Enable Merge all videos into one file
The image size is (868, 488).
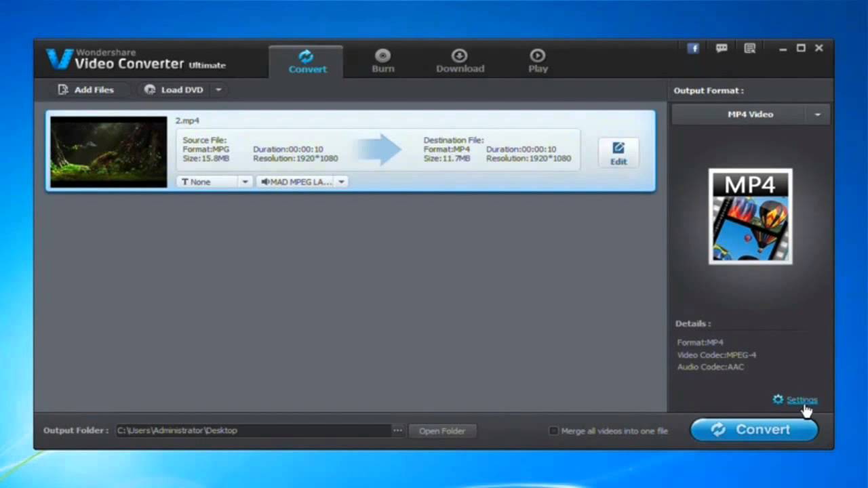[553, 431]
